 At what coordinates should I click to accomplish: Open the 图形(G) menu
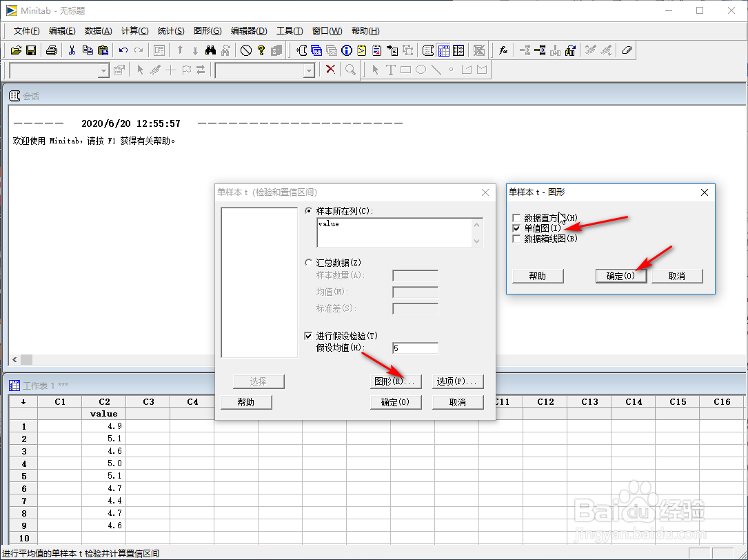pos(208,30)
